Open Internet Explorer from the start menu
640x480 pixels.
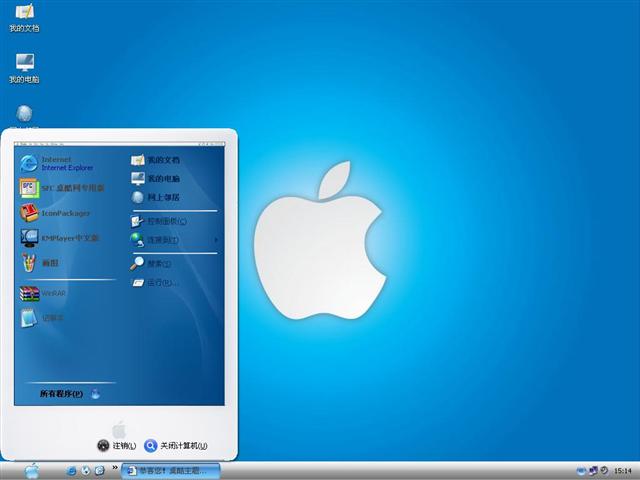57,164
